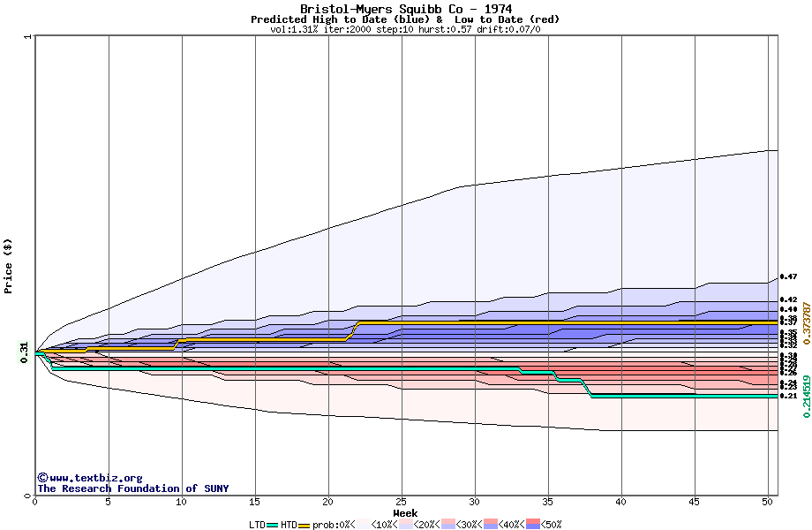Click the "vol:1.31%" parameter text

tap(294, 29)
